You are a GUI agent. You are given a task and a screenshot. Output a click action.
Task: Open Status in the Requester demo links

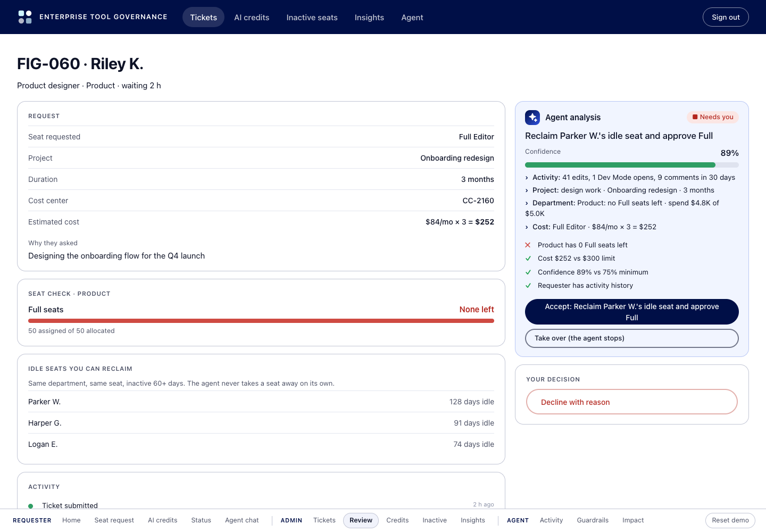click(201, 520)
